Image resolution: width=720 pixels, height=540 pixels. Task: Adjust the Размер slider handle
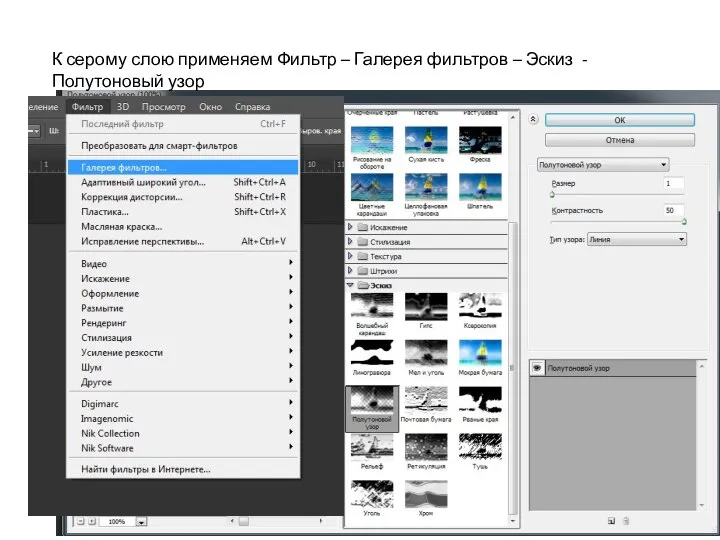coord(552,194)
